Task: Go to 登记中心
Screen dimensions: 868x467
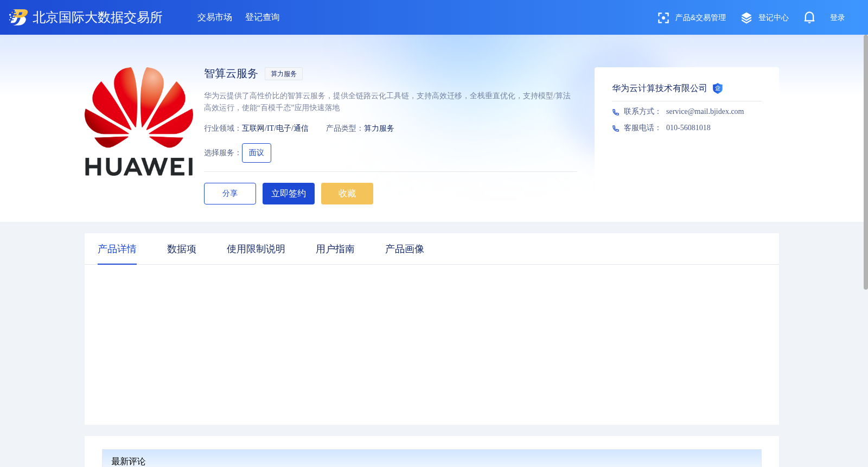Action: [x=774, y=18]
